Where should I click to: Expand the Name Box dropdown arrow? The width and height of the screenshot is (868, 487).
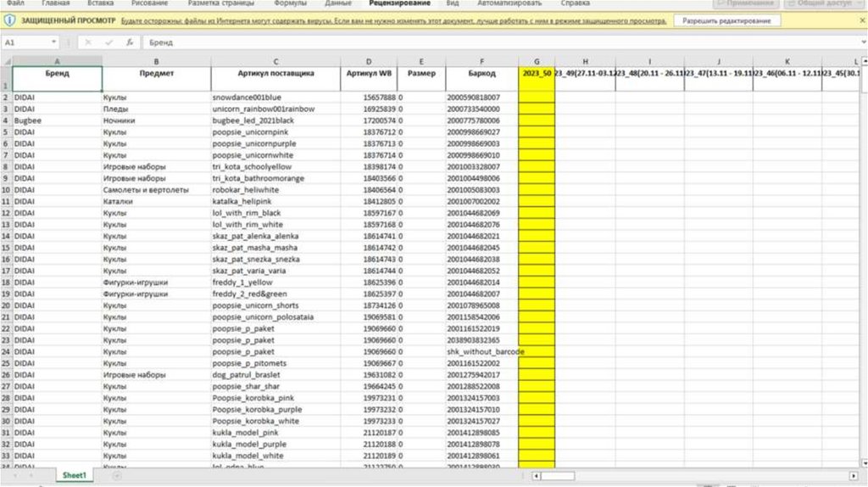(x=53, y=42)
